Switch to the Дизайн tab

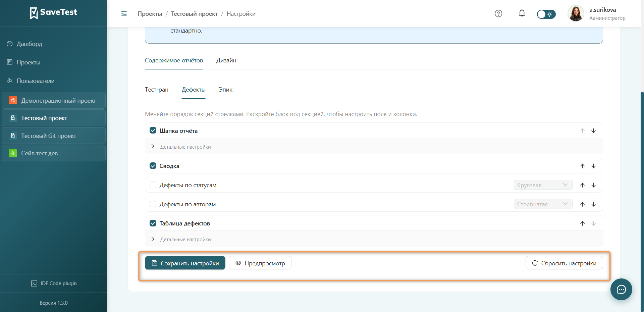click(x=226, y=60)
